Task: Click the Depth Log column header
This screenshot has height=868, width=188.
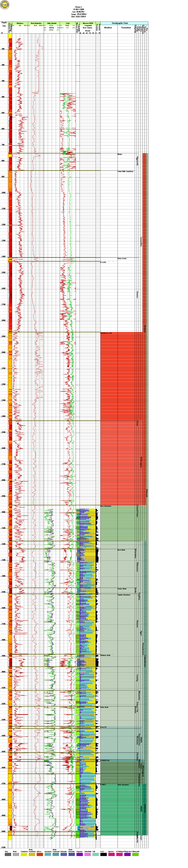Action: [x=4, y=24]
